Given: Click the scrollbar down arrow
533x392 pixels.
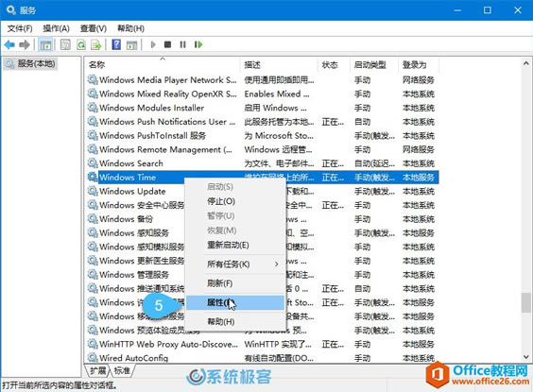Looking at the screenshot, I should [x=525, y=357].
